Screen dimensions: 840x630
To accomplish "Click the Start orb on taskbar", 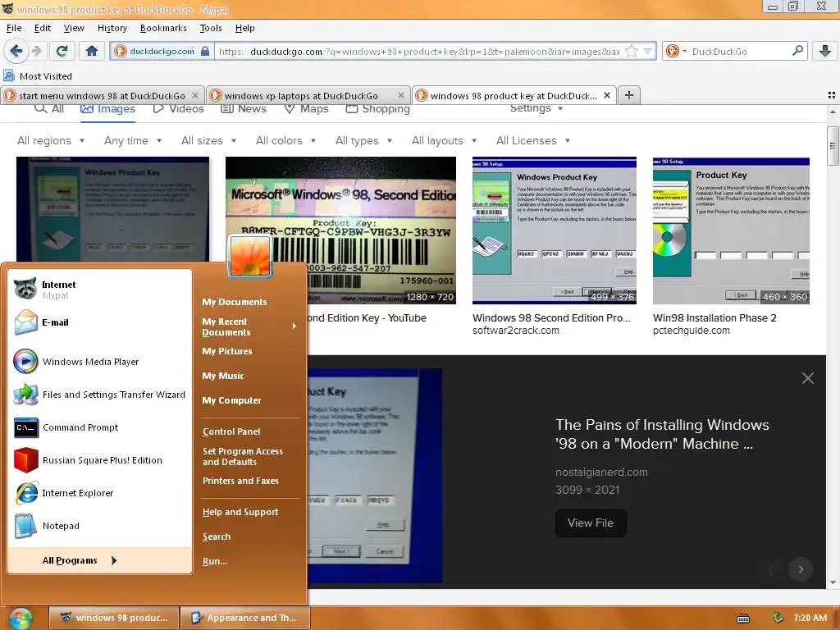I will coord(21,619).
